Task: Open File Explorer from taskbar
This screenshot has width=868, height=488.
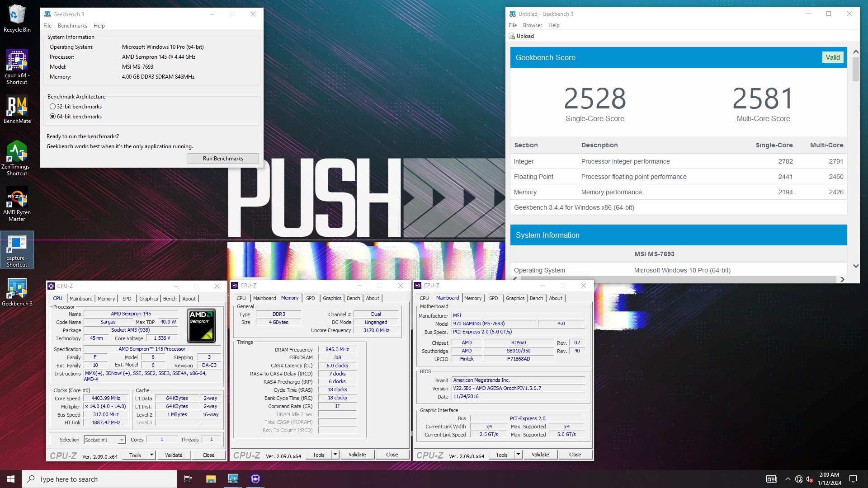Action: pyautogui.click(x=211, y=479)
